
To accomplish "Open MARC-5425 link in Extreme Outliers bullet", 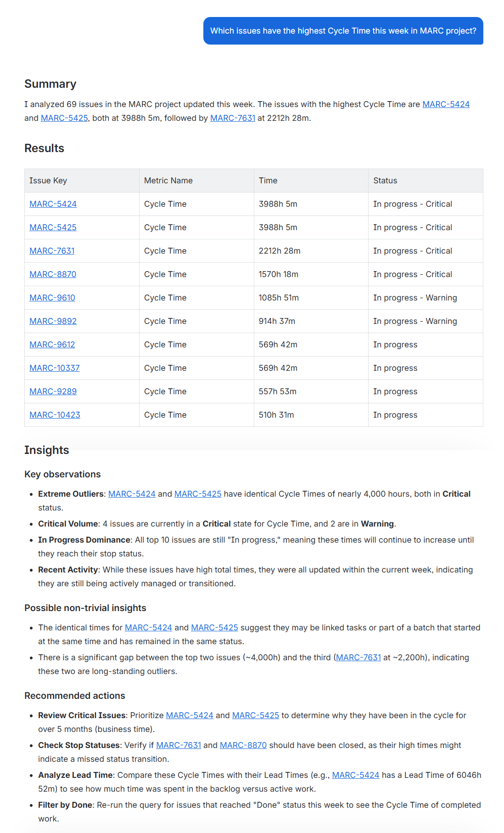I will click(x=198, y=494).
